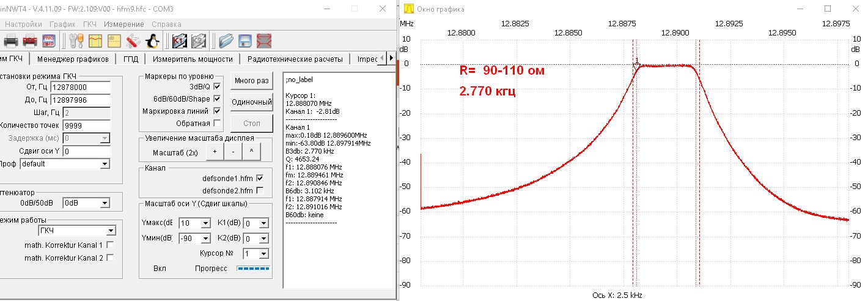868x301 pixels.
Task: Click the Стоп button
Action: (252, 124)
